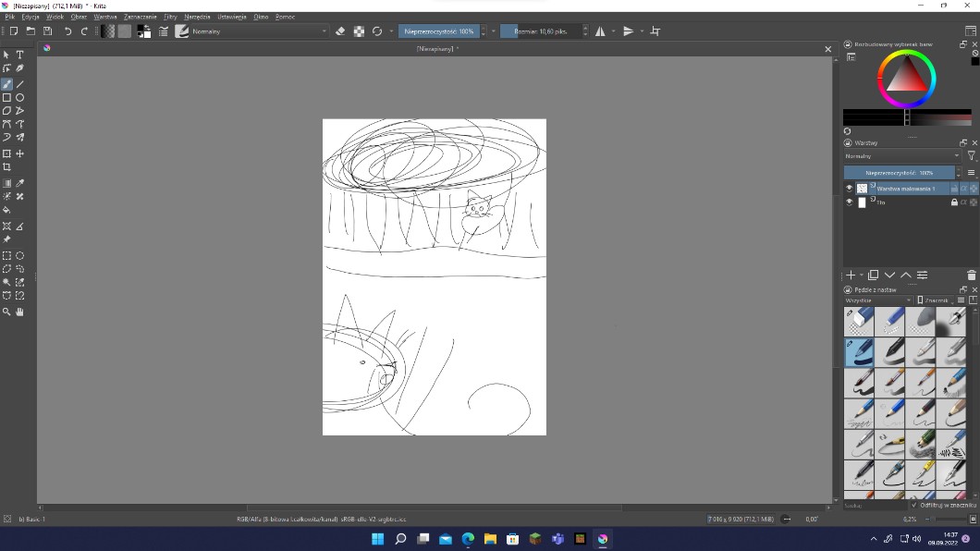Open the layer blending mode Normalny dropdown

[x=901, y=156]
